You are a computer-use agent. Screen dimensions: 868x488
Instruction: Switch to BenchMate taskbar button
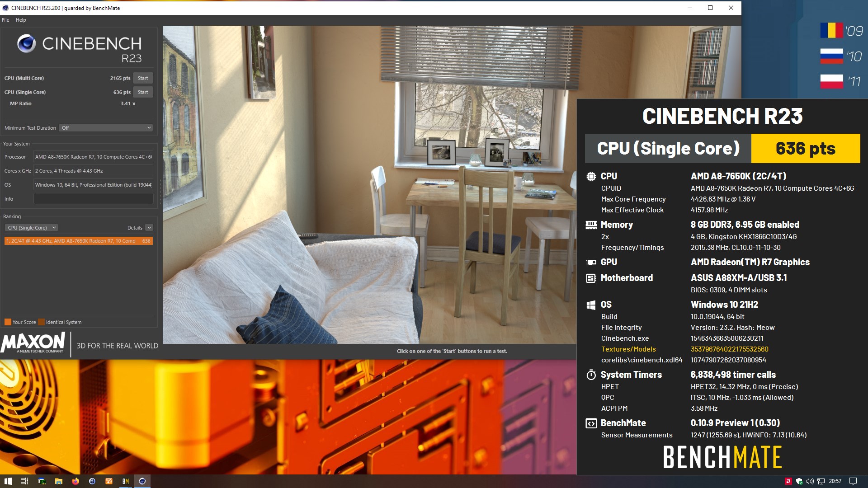pyautogui.click(x=126, y=481)
